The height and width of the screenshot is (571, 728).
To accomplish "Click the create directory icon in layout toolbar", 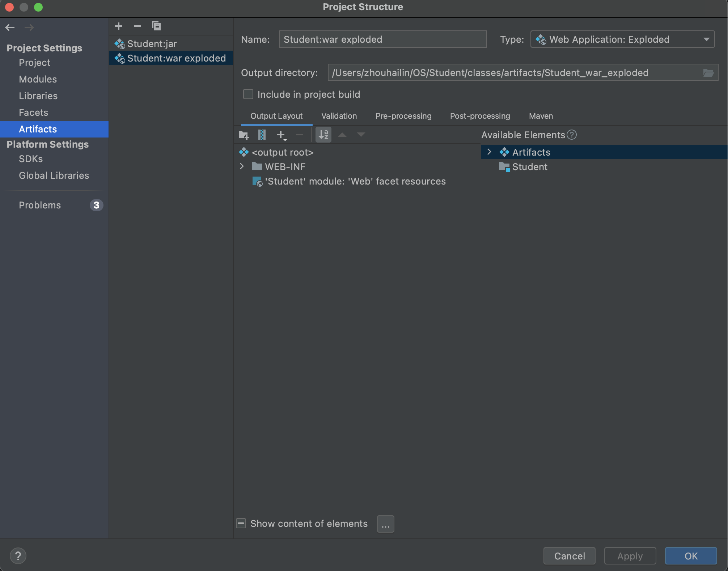I will [x=244, y=135].
